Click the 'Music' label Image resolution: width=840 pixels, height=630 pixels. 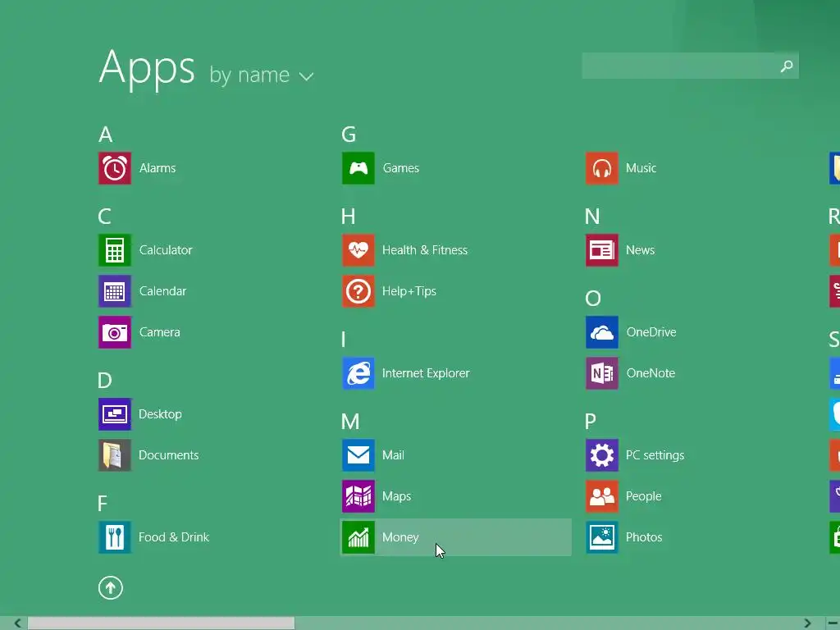(641, 168)
